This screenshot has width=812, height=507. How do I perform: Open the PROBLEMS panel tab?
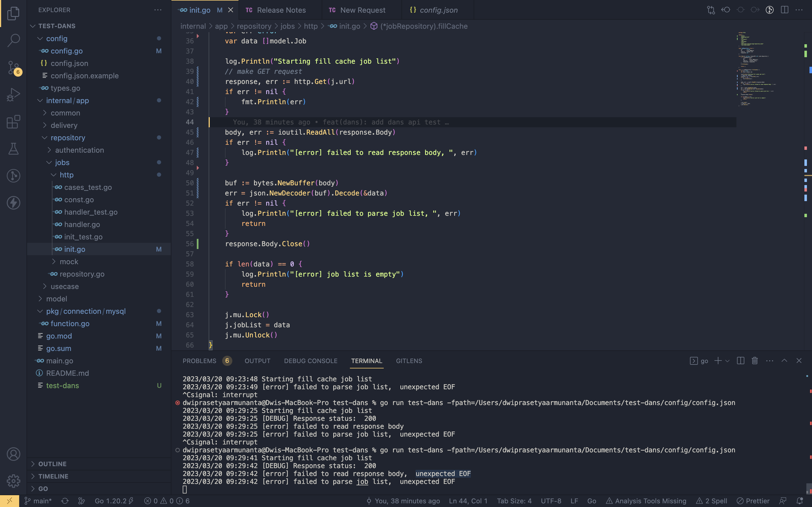199,361
